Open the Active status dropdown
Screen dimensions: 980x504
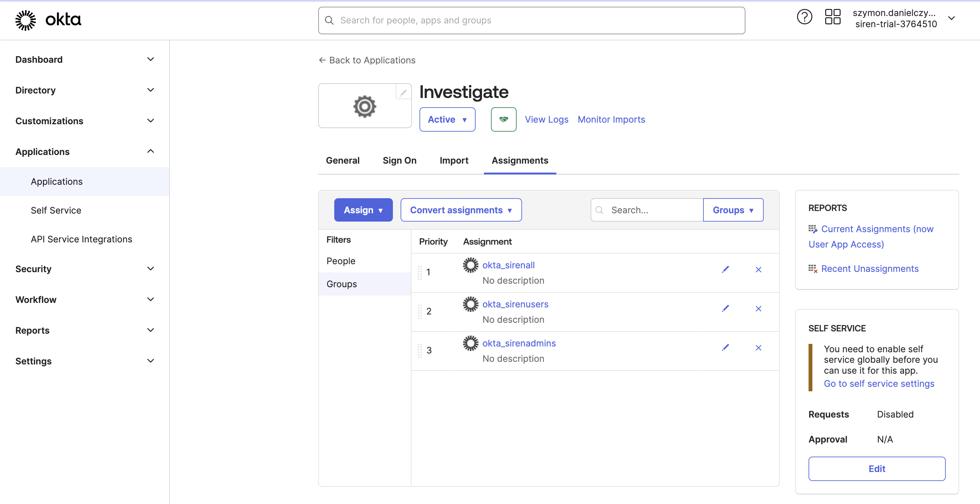click(x=447, y=119)
